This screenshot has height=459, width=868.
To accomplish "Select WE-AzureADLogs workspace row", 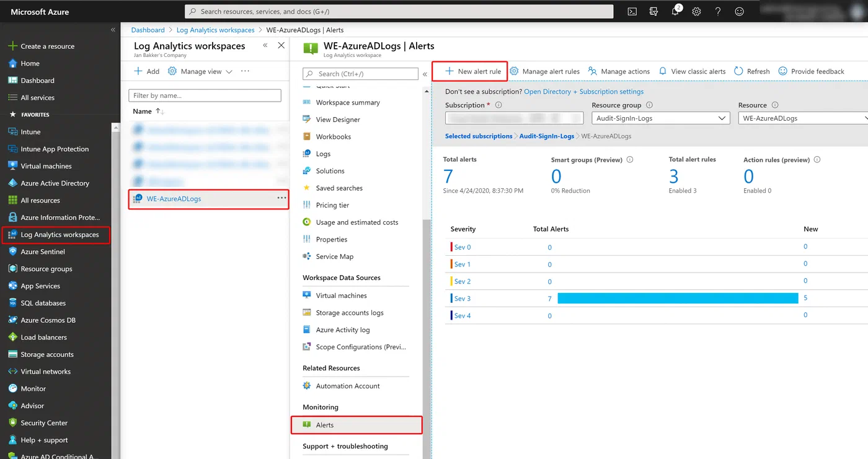I will [x=208, y=199].
